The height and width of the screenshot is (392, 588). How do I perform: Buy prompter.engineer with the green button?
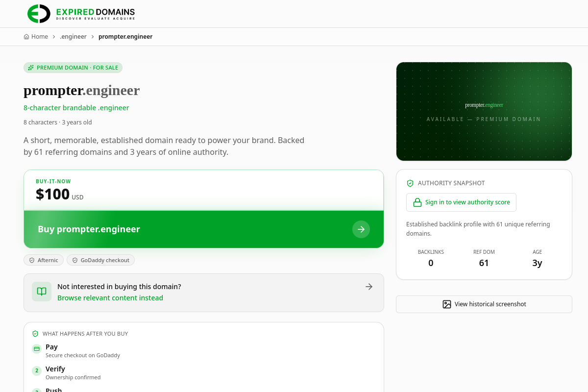(204, 229)
